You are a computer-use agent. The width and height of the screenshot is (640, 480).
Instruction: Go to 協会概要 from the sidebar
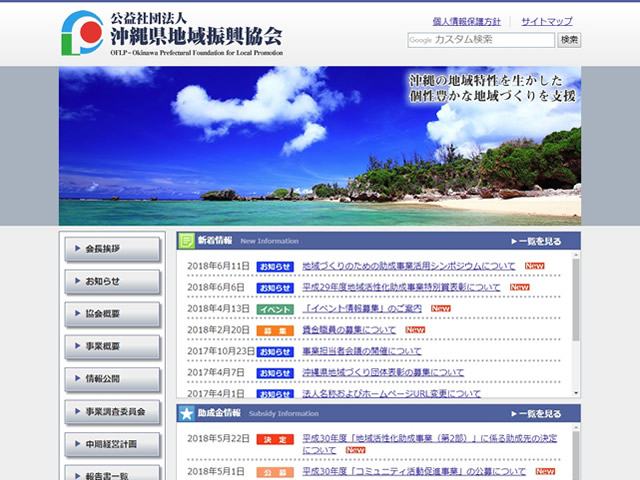[x=111, y=314]
